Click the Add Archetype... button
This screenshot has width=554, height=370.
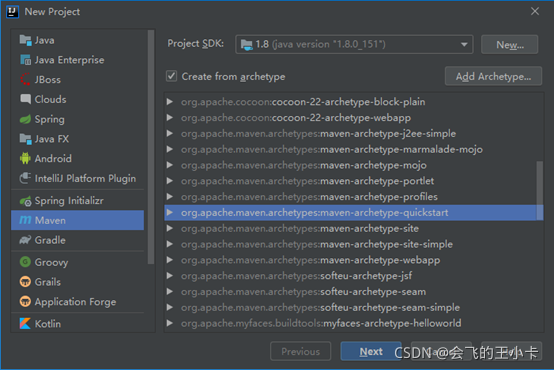[x=493, y=76]
